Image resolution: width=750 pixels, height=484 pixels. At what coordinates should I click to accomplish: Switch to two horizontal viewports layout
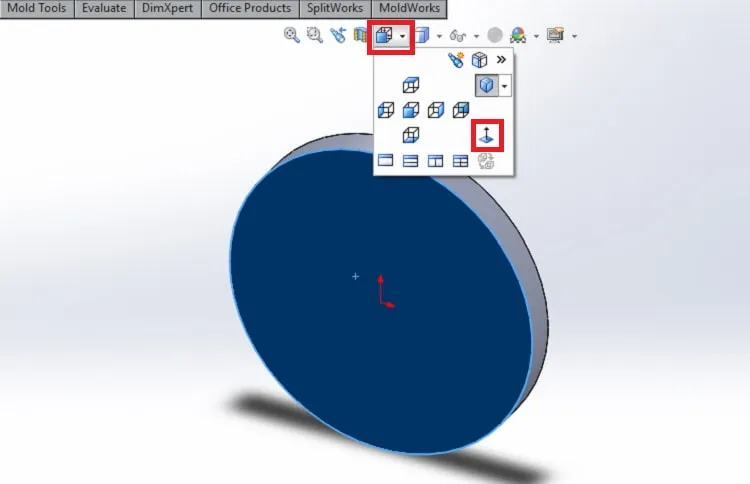tap(410, 161)
